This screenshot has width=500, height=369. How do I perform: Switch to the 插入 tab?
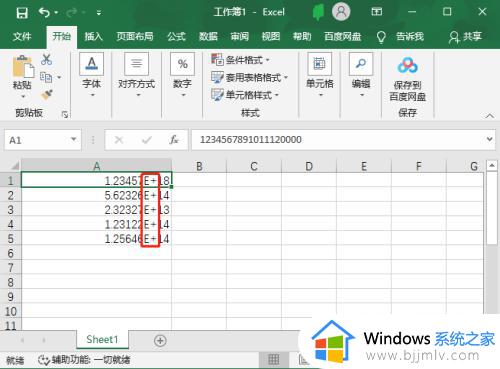(93, 36)
